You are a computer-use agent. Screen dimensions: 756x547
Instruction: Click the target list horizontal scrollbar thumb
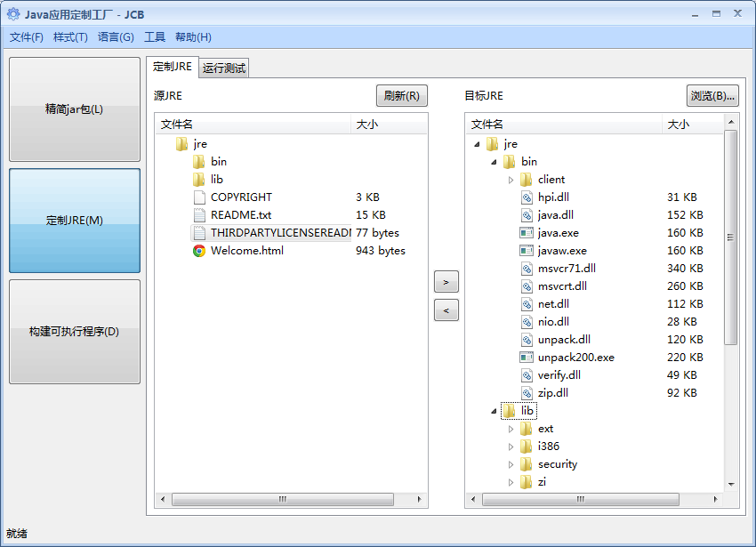(581, 499)
